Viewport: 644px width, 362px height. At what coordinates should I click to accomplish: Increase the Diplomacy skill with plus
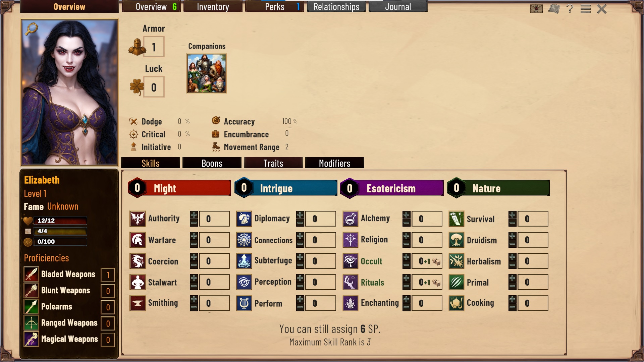point(300,215)
